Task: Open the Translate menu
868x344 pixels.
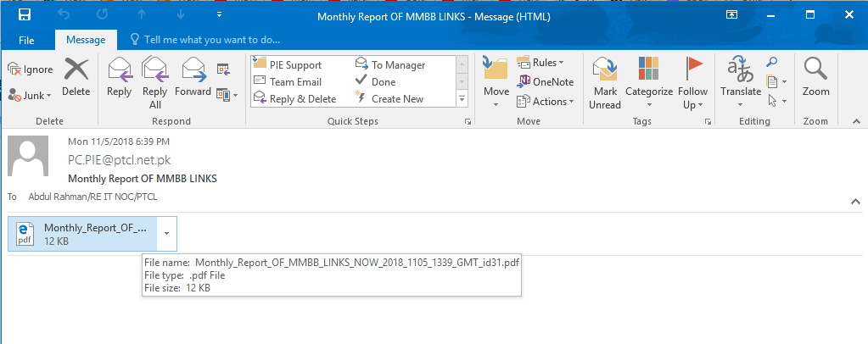Action: click(x=741, y=83)
